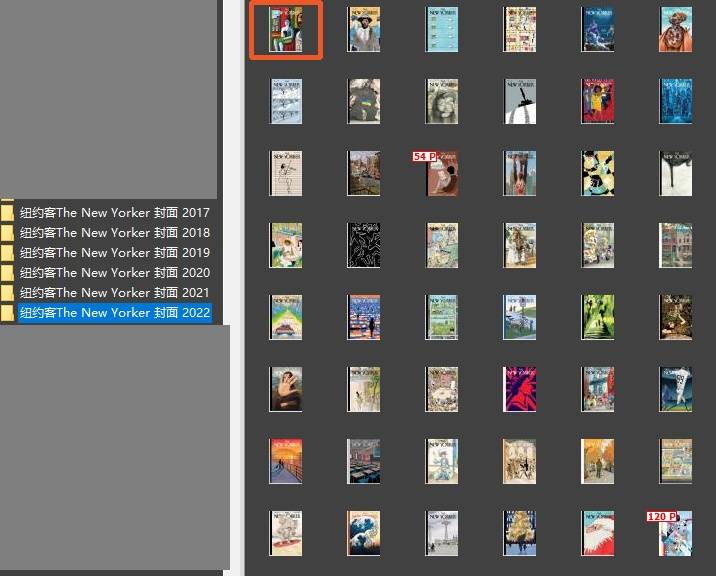Select the autumn yellow trees cover

(598, 461)
